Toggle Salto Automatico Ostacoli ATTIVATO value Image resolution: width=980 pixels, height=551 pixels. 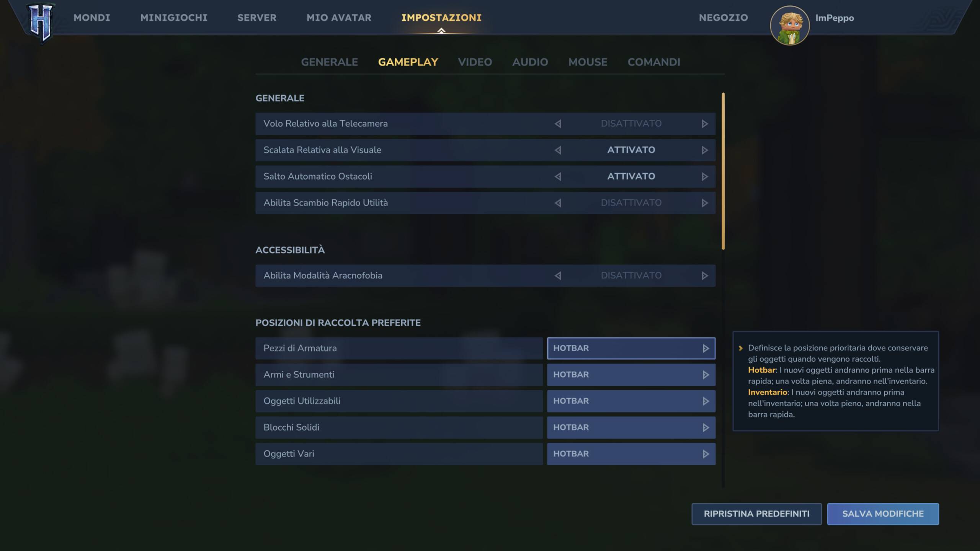coord(631,176)
